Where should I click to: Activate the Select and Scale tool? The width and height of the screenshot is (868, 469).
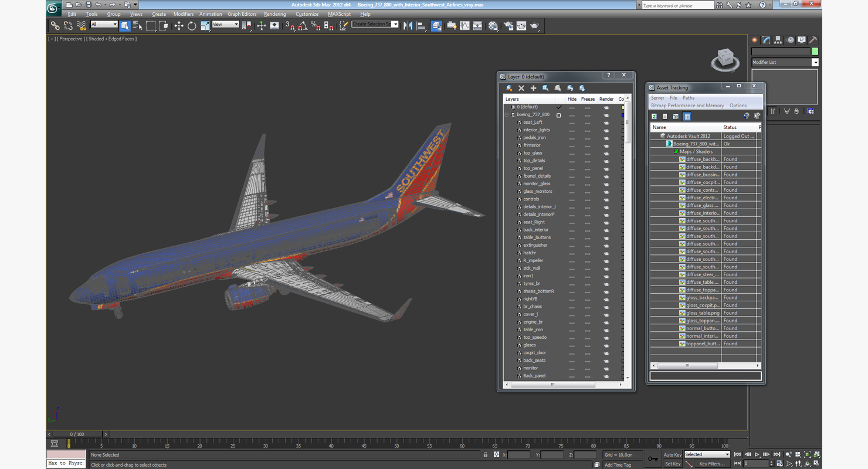(205, 25)
